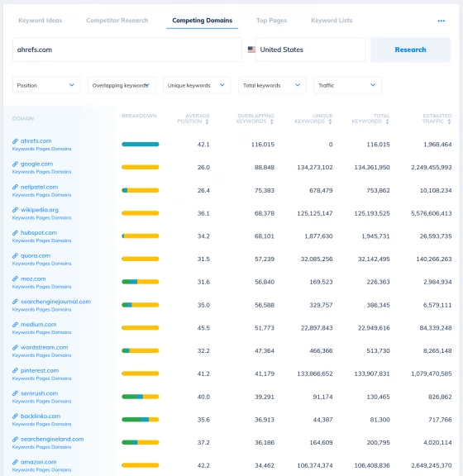The image size is (463, 476).
Task: Sort by Unique Keywords column arrows
Action: coord(330,121)
